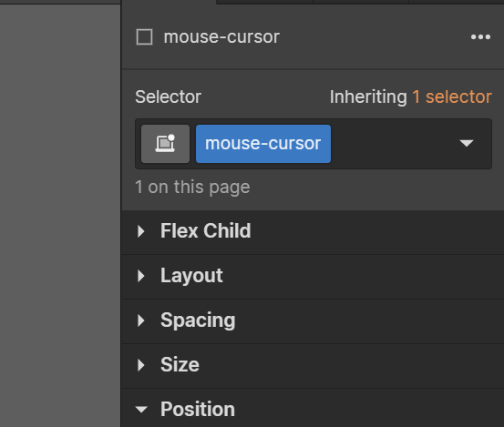
Task: Select the blue mouse-cursor class tag
Action: pyautogui.click(x=263, y=144)
